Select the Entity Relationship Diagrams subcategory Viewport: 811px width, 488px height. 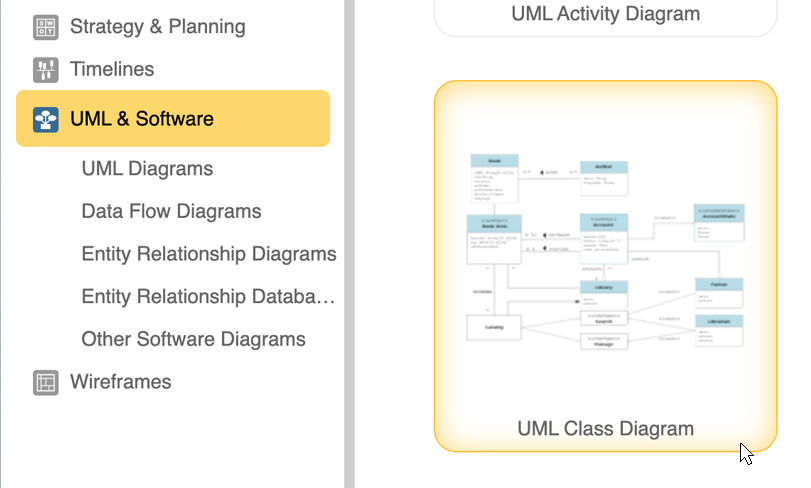click(x=209, y=254)
